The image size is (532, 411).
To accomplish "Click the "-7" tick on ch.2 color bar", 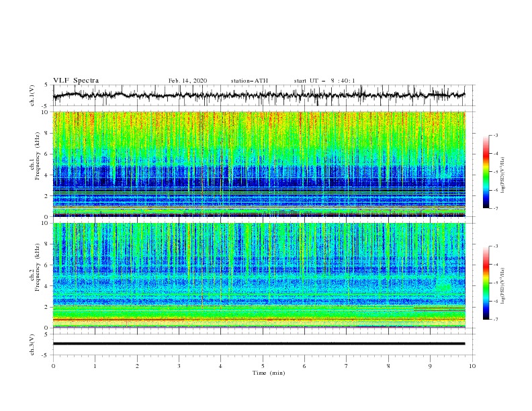I will (x=496, y=319).
